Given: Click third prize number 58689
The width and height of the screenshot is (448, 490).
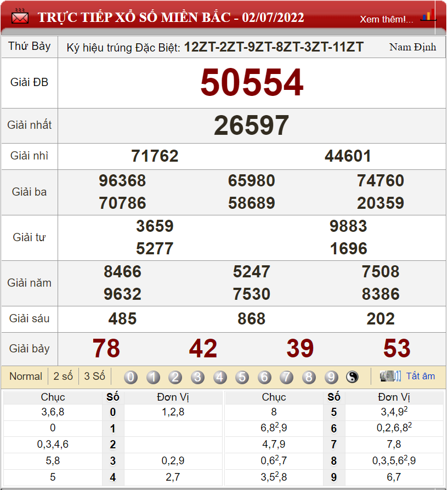Looking at the screenshot, I should click(x=252, y=203).
